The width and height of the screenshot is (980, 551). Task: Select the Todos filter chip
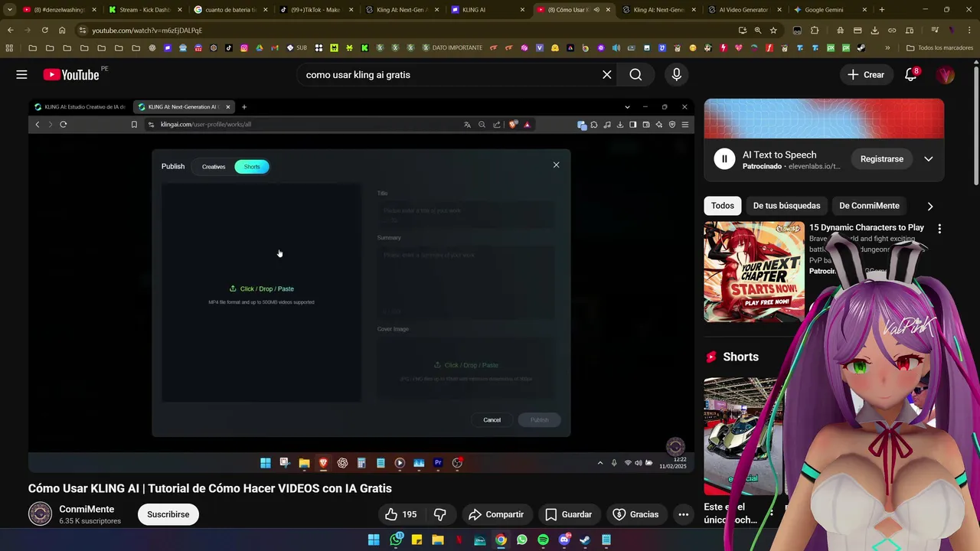(x=722, y=205)
